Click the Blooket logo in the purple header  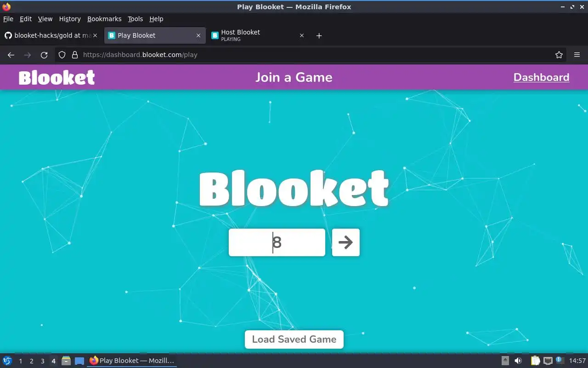pos(57,77)
